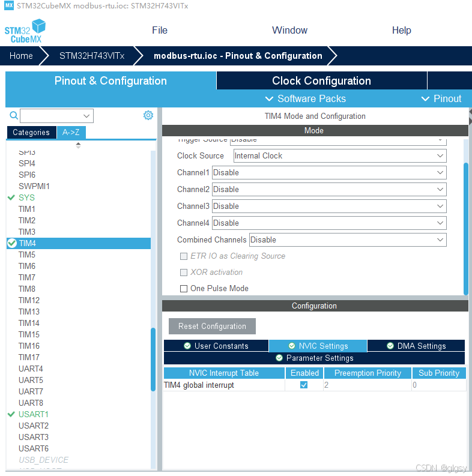Disable the TIM4 global interrupt checkbox
Image resolution: width=472 pixels, height=476 pixels.
(304, 385)
